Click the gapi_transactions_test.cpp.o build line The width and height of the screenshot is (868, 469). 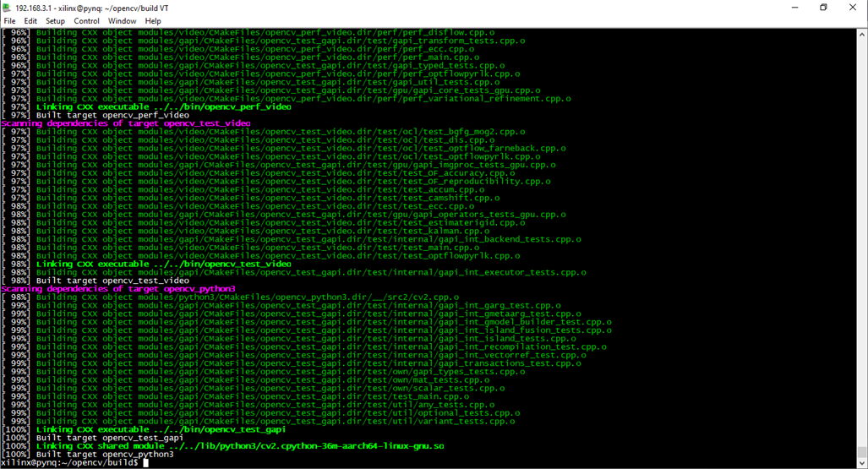292,363
